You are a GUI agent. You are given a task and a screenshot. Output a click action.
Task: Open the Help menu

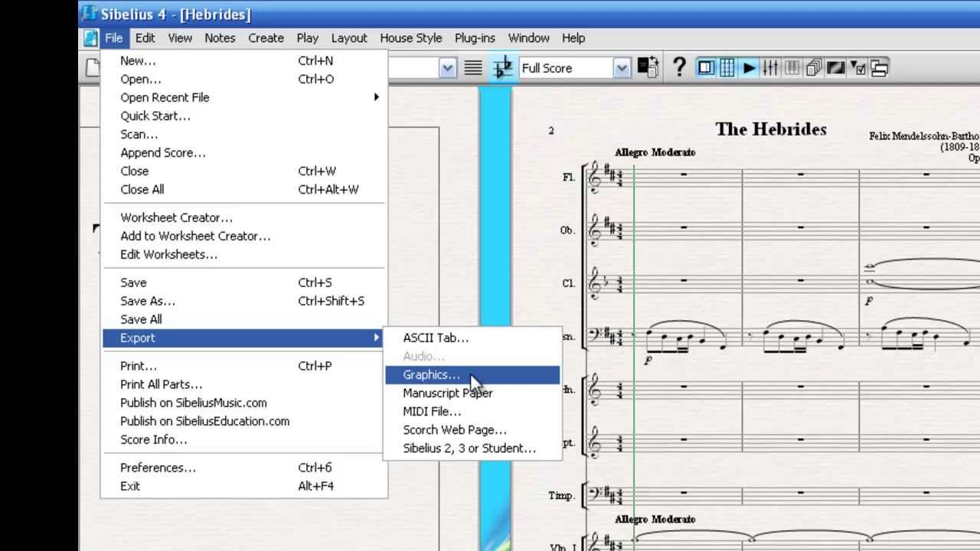point(573,37)
